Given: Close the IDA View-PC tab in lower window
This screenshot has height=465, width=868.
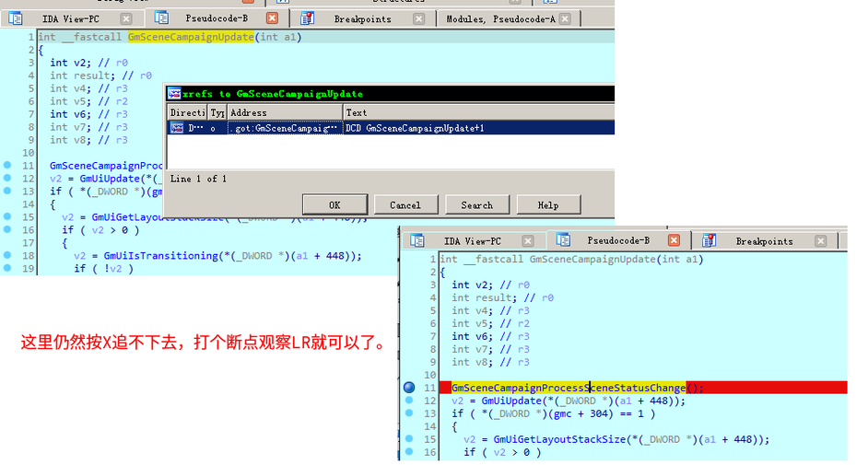Looking at the screenshot, I should [x=528, y=241].
